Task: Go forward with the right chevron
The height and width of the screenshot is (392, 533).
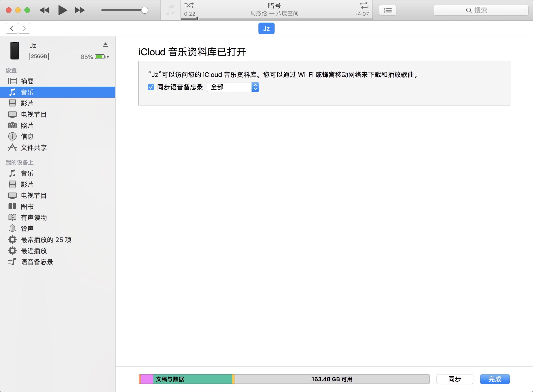Action: pos(24,29)
